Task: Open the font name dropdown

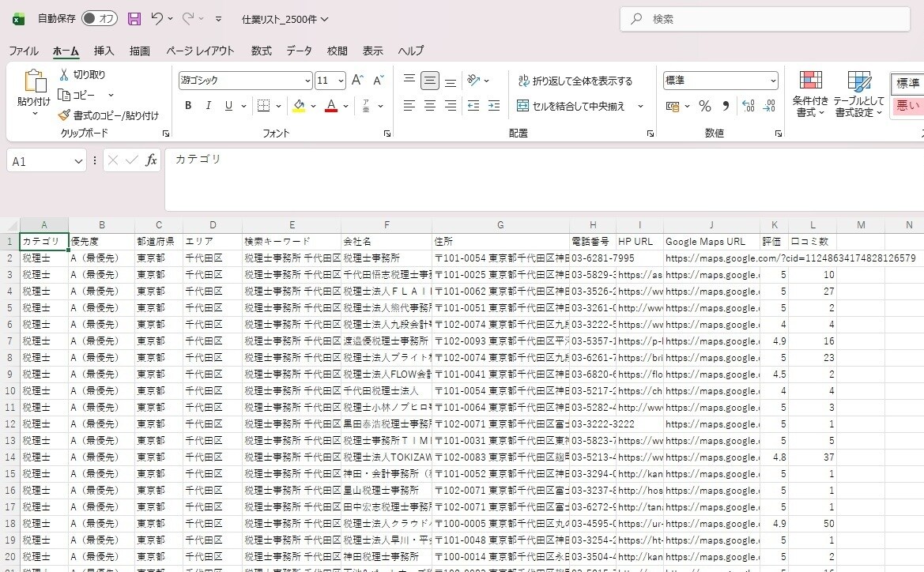Action: (307, 81)
